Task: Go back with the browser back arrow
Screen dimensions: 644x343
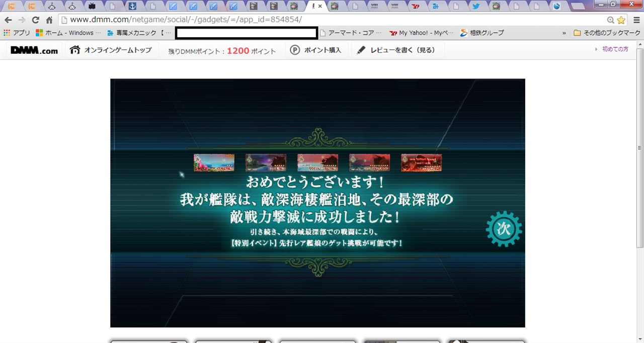Action: [x=9, y=20]
